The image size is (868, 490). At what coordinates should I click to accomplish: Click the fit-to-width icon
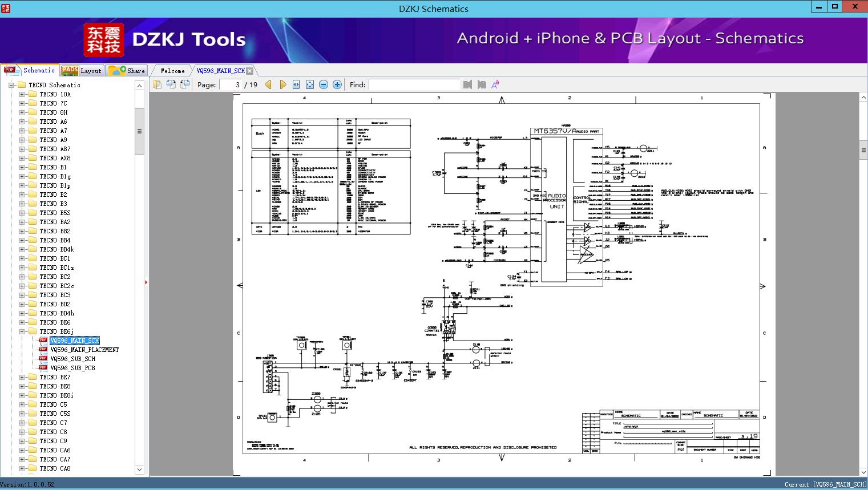pos(296,84)
